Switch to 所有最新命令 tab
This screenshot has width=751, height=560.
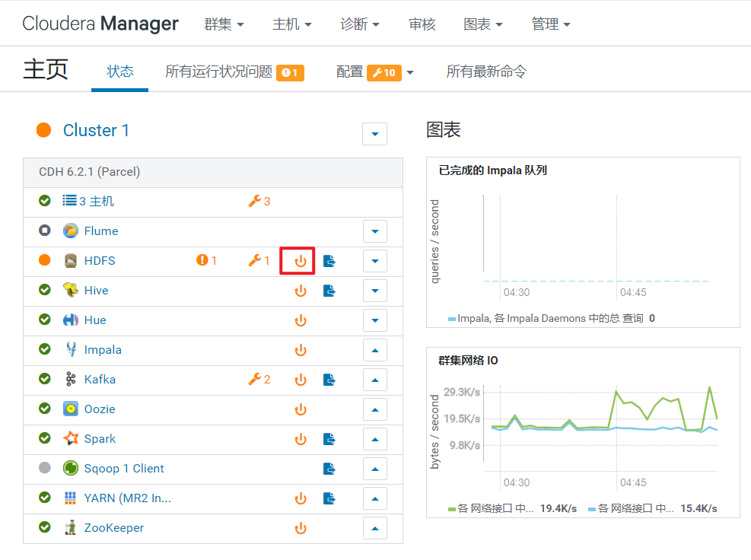tap(486, 72)
